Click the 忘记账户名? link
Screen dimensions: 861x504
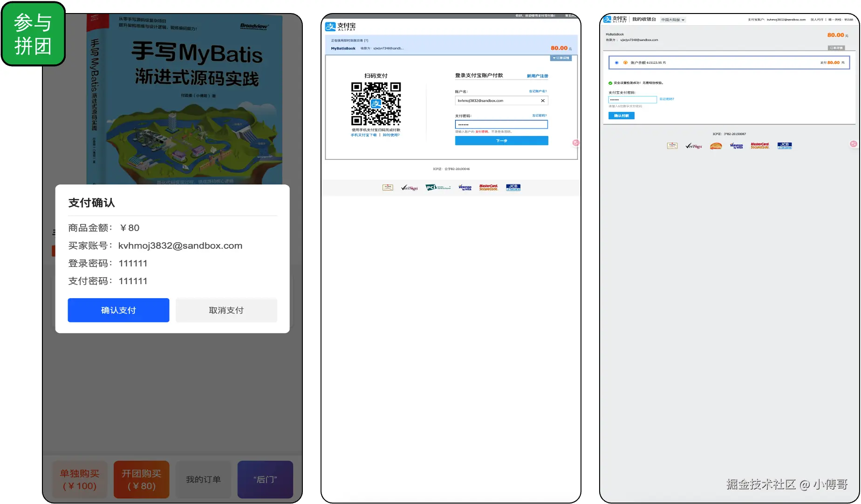(x=538, y=91)
